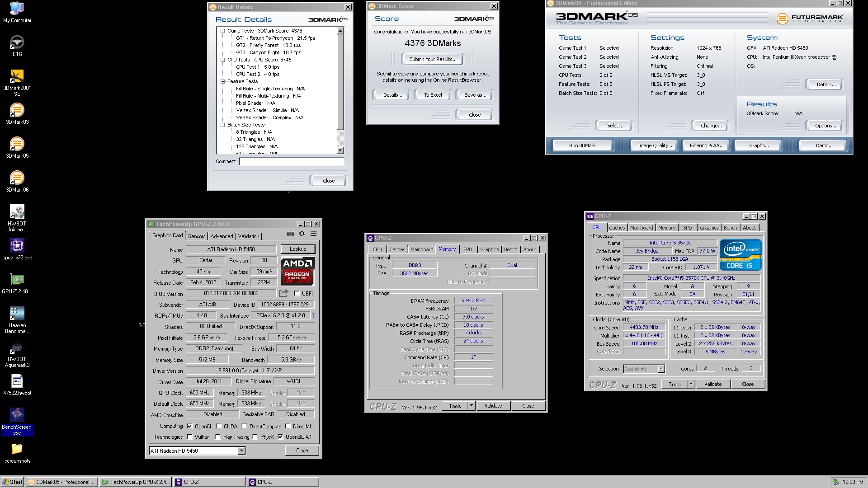Image resolution: width=868 pixels, height=488 pixels.
Task: Click the Run 3DMark button
Action: 582,145
